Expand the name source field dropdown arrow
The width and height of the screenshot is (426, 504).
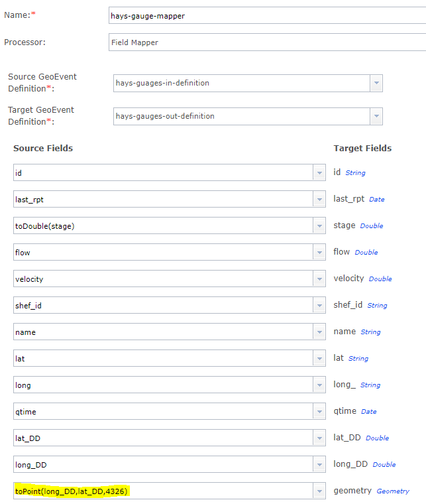(x=319, y=332)
